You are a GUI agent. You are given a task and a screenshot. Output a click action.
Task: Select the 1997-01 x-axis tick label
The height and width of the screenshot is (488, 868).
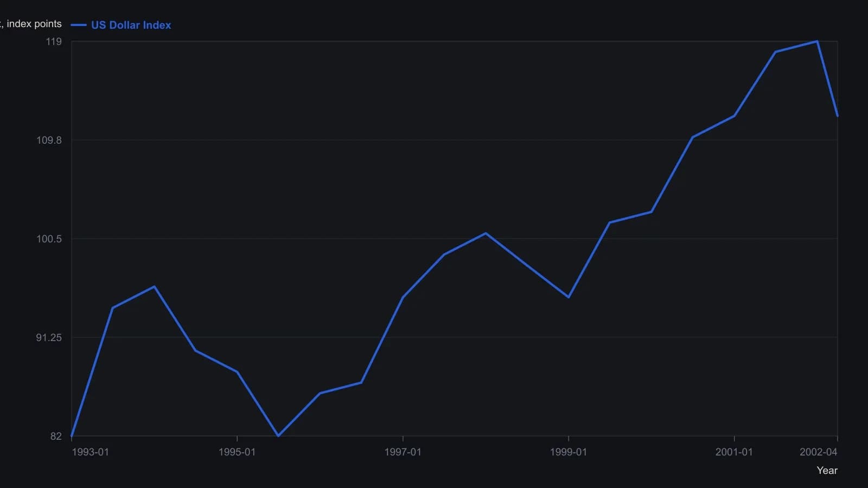tap(403, 452)
